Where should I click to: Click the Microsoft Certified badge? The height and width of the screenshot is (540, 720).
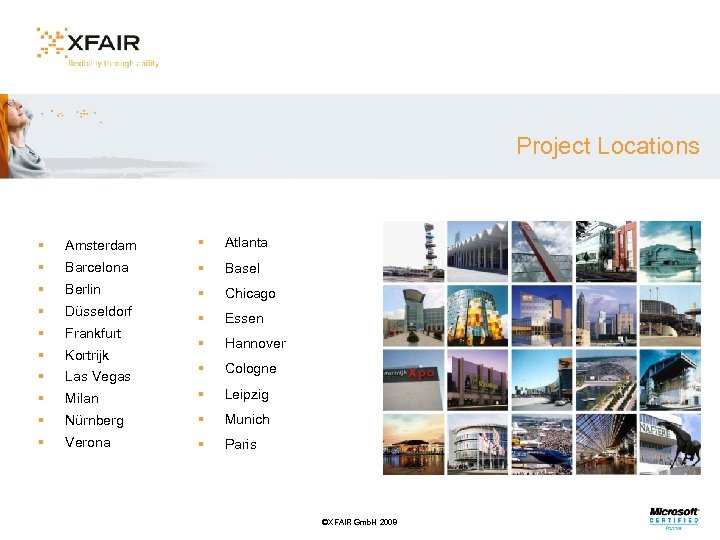click(x=674, y=518)
